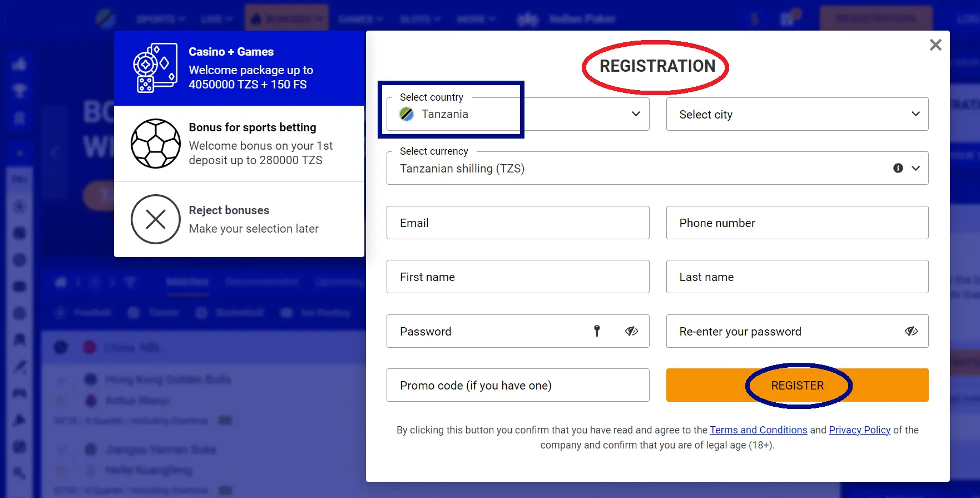
Task: Click the X icon on Reject bonuses option
Action: (x=155, y=219)
